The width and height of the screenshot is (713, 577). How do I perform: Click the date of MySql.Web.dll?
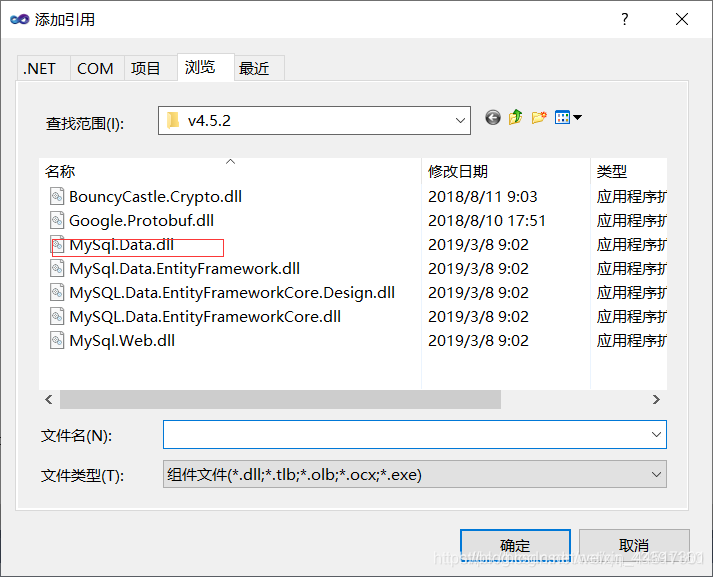click(x=478, y=341)
